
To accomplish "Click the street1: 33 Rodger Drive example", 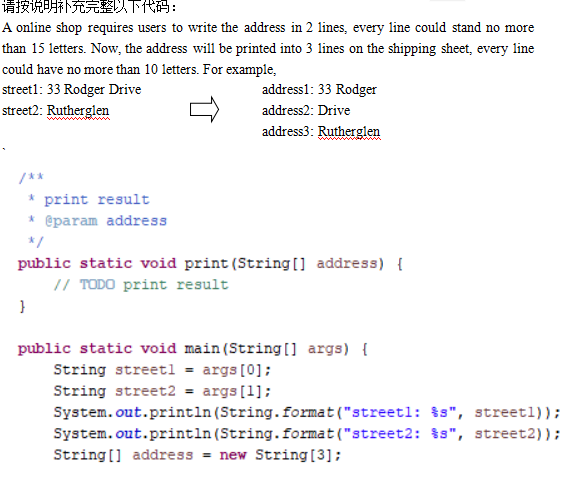I will [72, 90].
